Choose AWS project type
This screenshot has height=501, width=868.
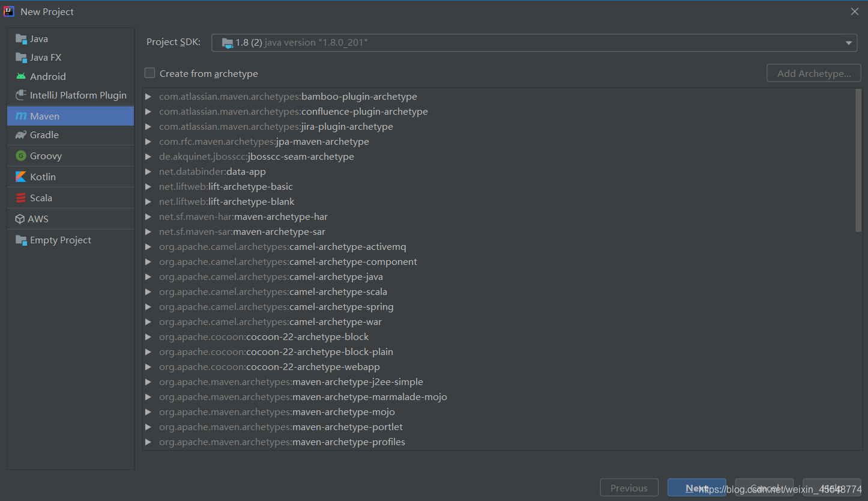click(x=71, y=219)
